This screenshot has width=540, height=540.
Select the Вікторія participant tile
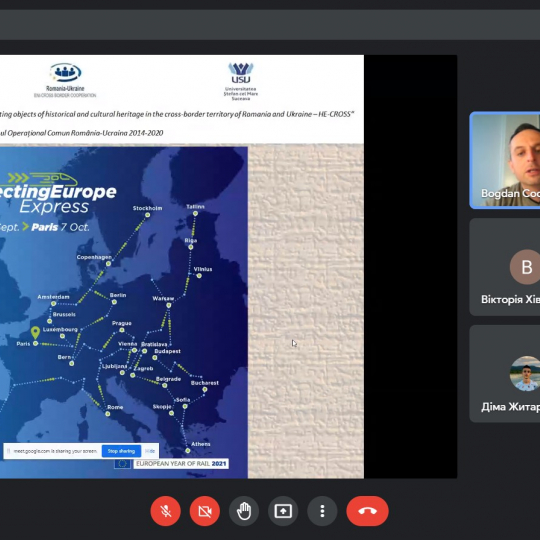point(505,267)
